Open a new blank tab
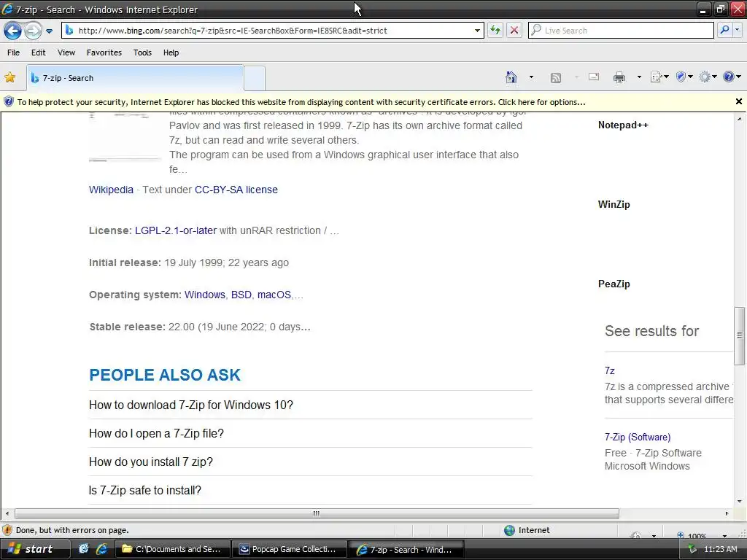The height and width of the screenshot is (560, 747). [x=255, y=79]
